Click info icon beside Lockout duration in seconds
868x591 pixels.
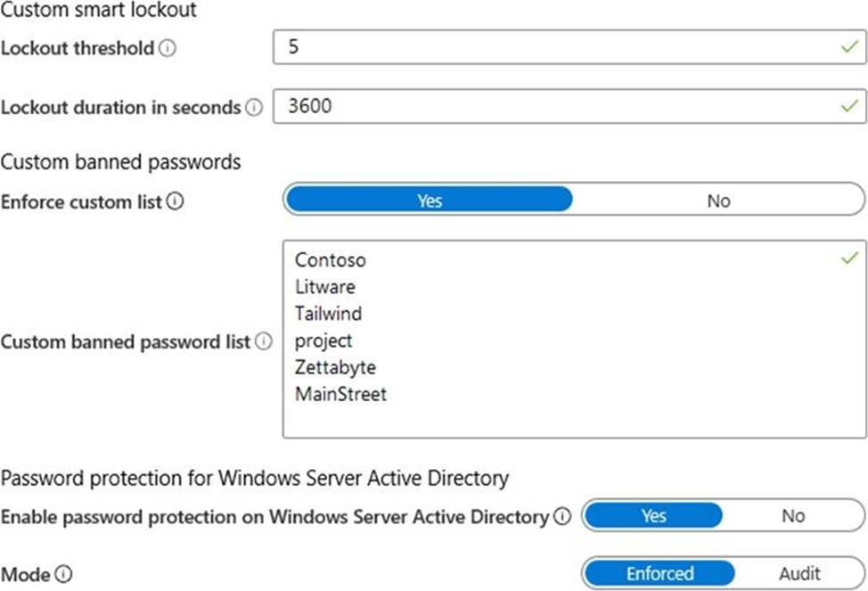coord(254,108)
